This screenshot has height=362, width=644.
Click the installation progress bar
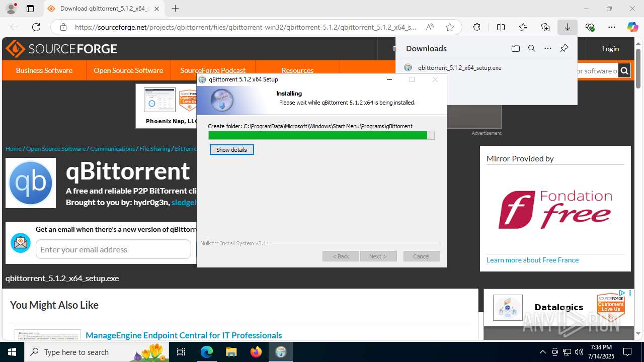pyautogui.click(x=321, y=135)
